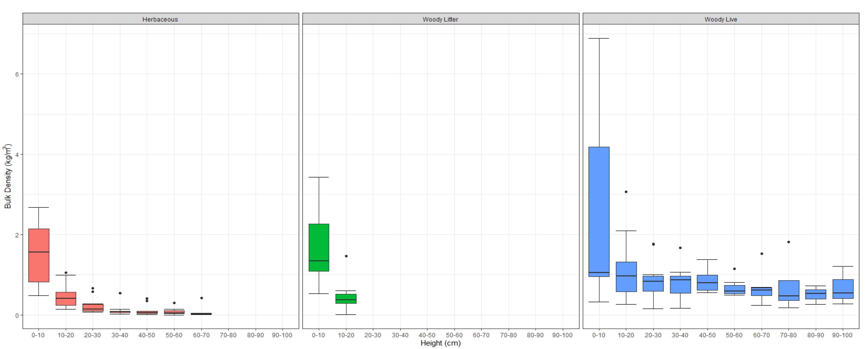868x349 pixels.
Task: Click the Height (cm) x-axis title
Action: point(440,343)
